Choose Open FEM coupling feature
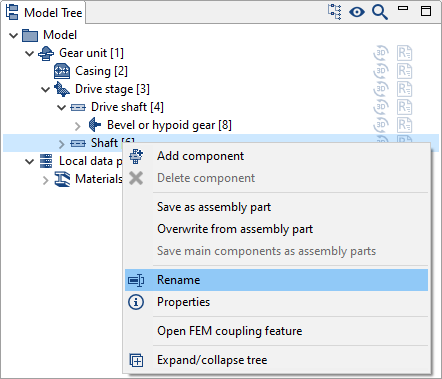Screen dimensions: 442x379 (276, 331)
